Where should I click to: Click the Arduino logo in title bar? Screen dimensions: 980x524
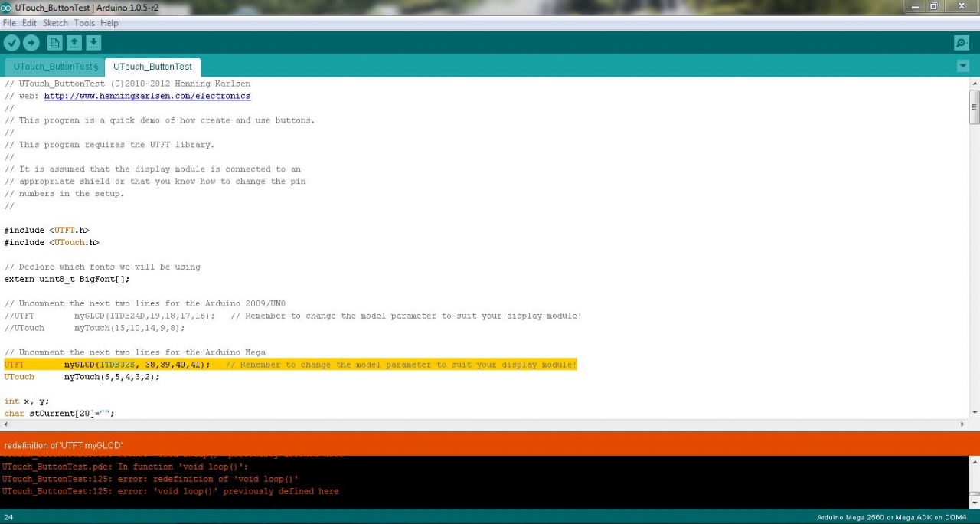point(6,7)
